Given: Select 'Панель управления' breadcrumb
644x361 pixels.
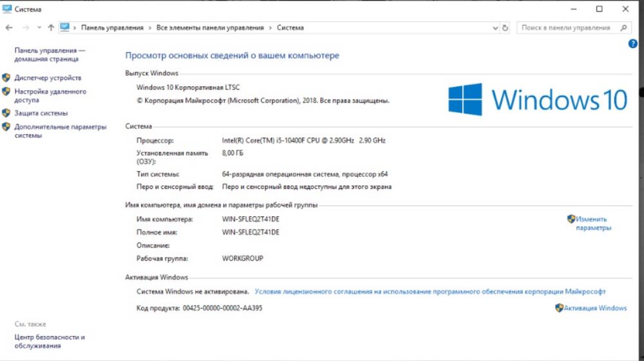Looking at the screenshot, I should [112, 28].
